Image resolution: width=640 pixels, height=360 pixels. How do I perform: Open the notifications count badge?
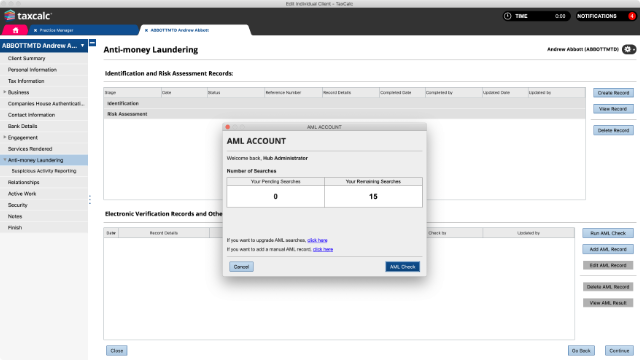tap(632, 16)
